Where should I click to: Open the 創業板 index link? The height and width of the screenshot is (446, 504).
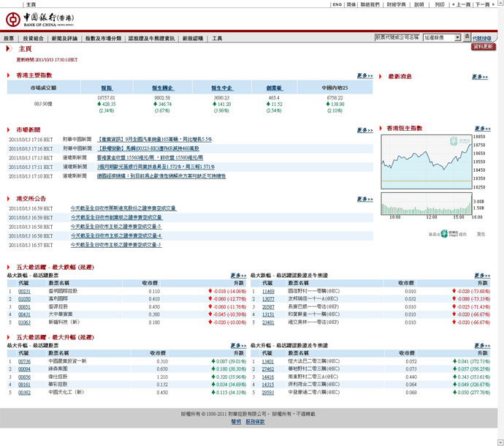pyautogui.click(x=274, y=88)
